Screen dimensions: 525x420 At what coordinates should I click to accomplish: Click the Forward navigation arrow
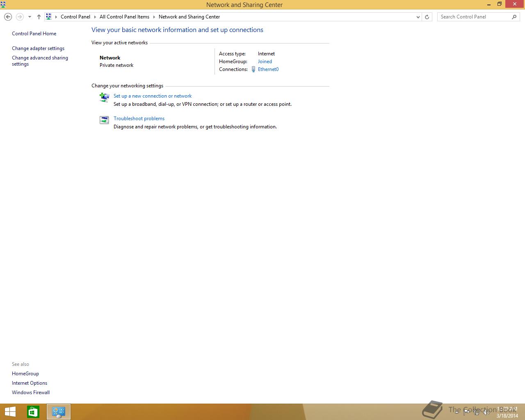point(20,17)
